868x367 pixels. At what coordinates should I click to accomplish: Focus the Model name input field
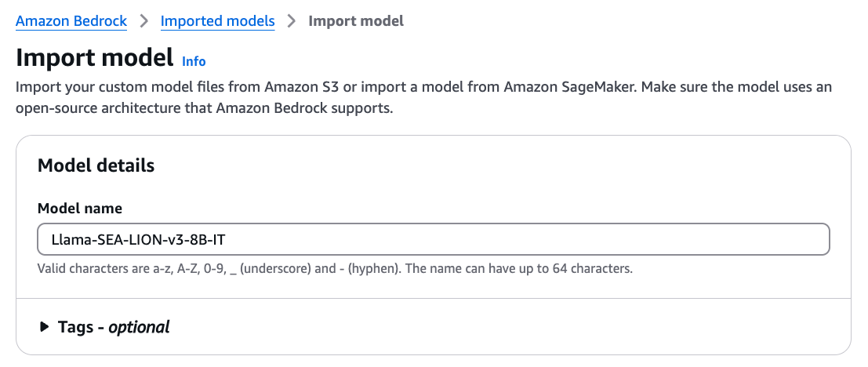434,239
